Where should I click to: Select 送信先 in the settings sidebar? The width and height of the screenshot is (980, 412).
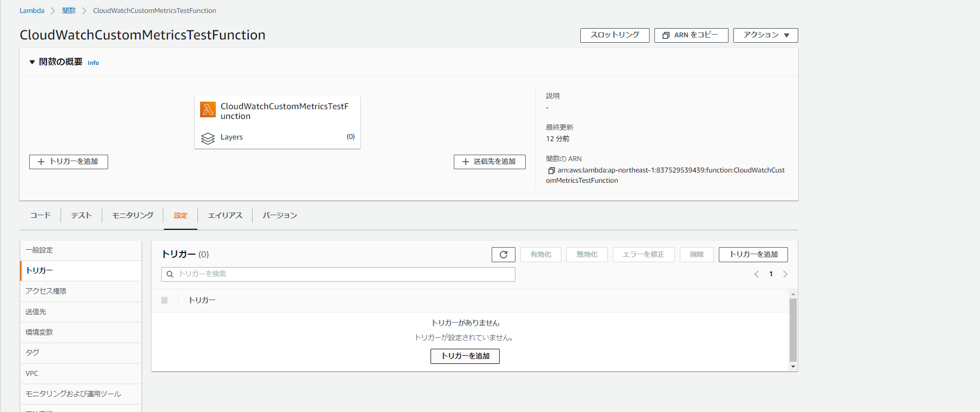pyautogui.click(x=81, y=312)
